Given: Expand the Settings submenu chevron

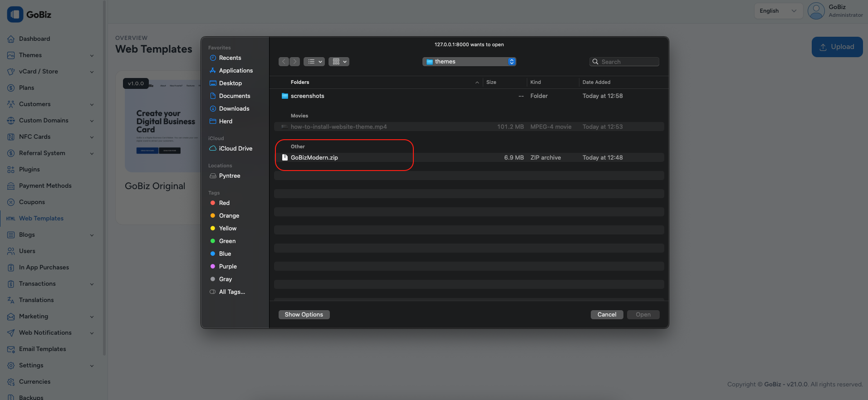Looking at the screenshot, I should 92,366.
